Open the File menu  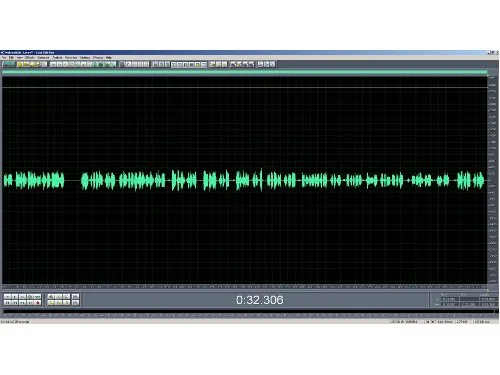[4, 58]
